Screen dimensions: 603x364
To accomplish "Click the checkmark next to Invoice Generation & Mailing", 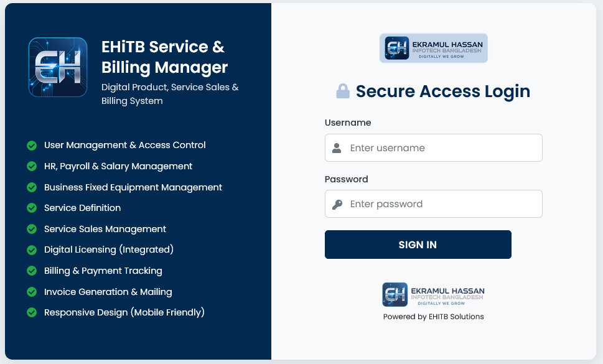I will click(x=32, y=292).
